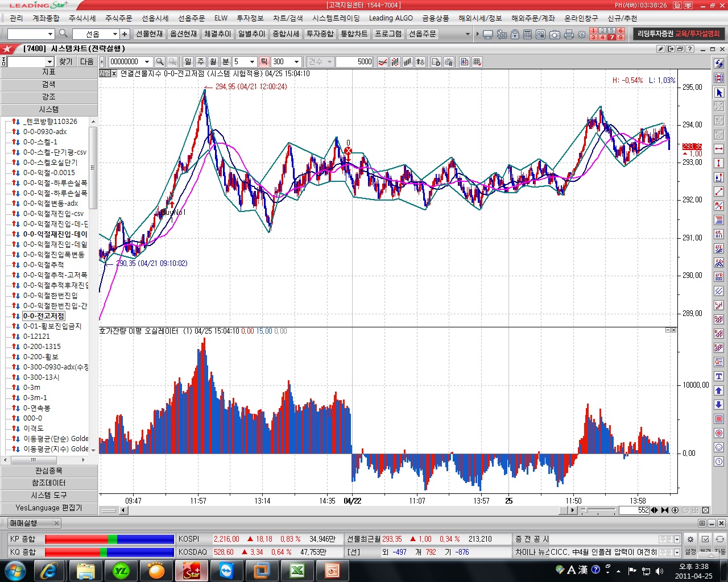Click the 리딩투자증권 교육/투자설명회 banner
728x582 pixels.
679,34
